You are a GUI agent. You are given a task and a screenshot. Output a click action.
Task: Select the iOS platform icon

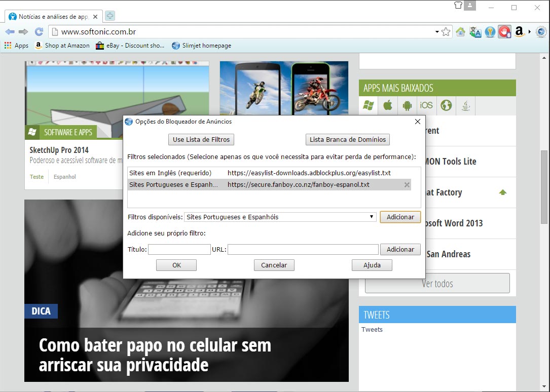[426, 105]
